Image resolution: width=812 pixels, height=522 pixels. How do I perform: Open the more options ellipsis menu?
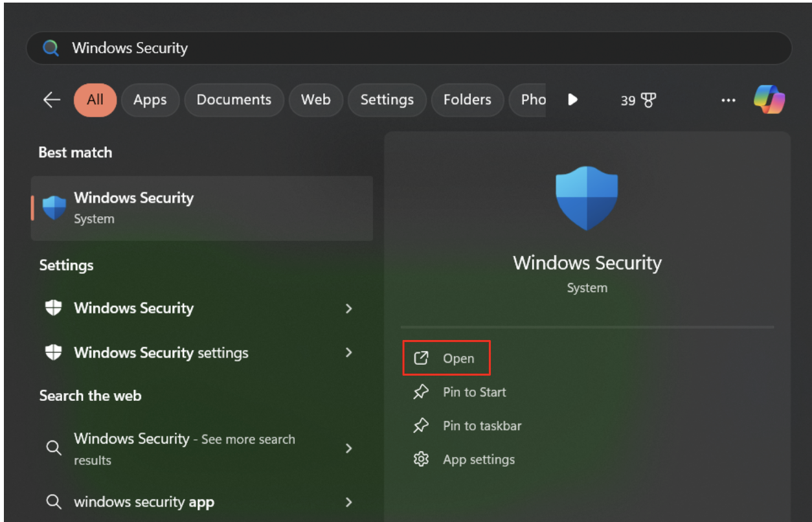(x=728, y=100)
